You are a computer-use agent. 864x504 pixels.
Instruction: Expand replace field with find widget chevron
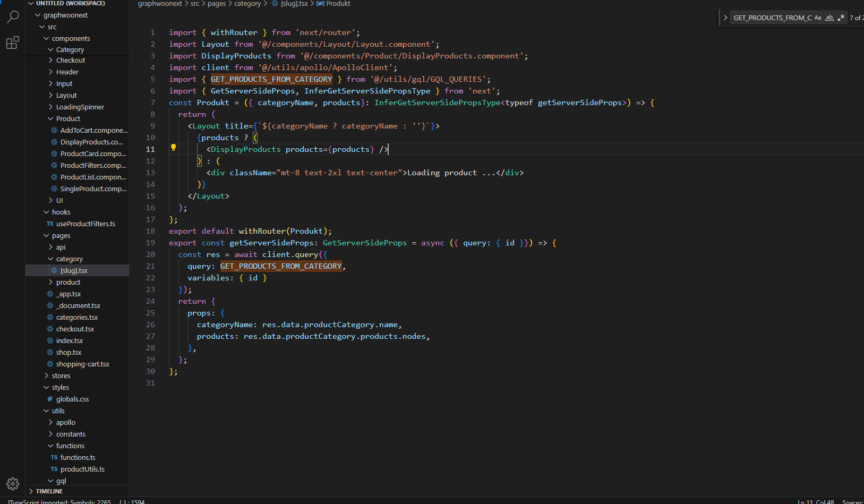click(x=725, y=18)
